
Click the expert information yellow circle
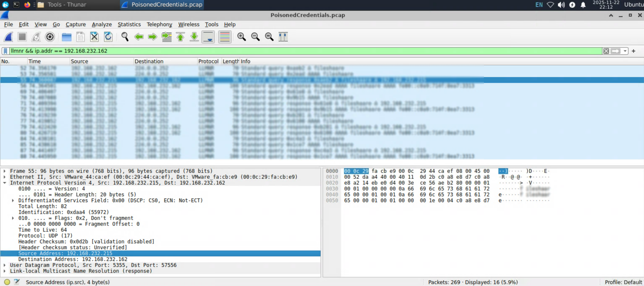7,282
